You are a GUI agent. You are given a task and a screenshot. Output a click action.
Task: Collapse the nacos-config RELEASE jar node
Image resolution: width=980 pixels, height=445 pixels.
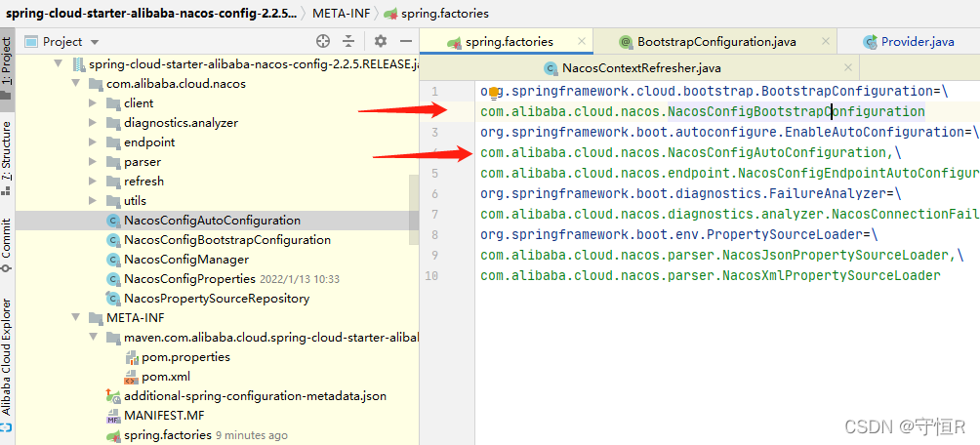coord(60,63)
